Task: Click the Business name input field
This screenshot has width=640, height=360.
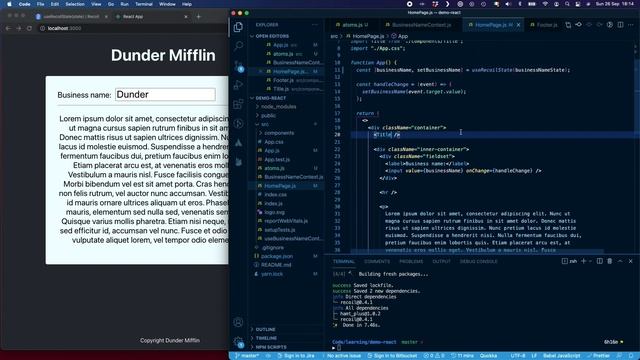Action: pyautogui.click(x=165, y=95)
